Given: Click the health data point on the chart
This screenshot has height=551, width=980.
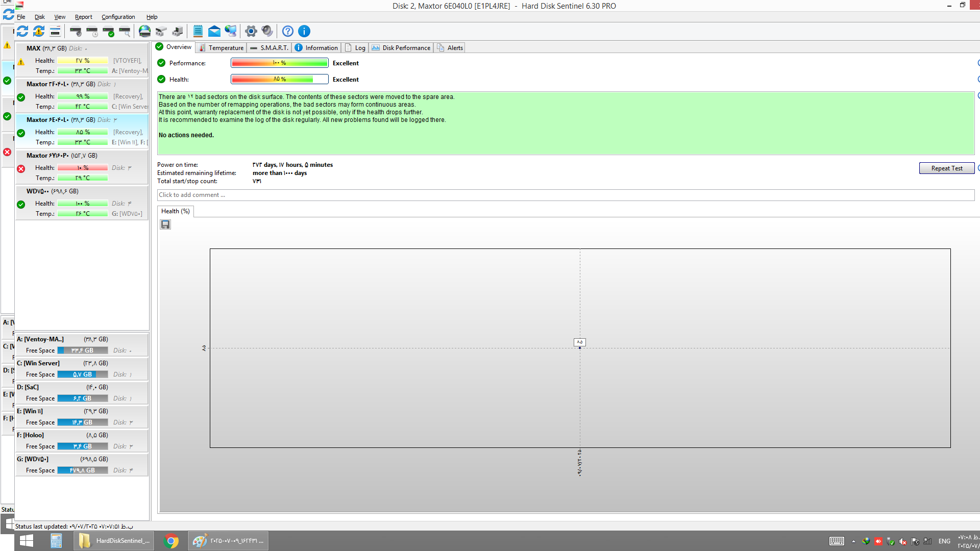Looking at the screenshot, I should tap(580, 348).
